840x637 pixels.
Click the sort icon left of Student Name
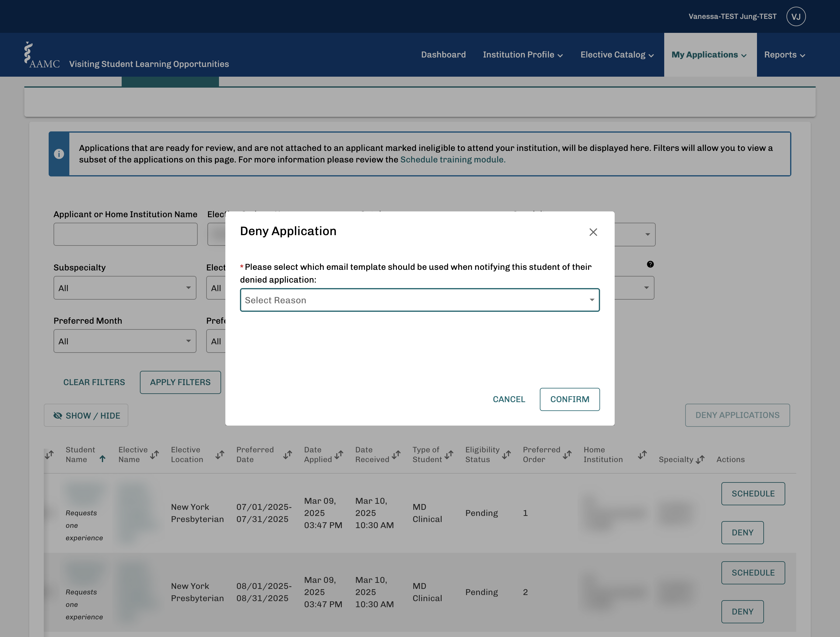coord(49,454)
